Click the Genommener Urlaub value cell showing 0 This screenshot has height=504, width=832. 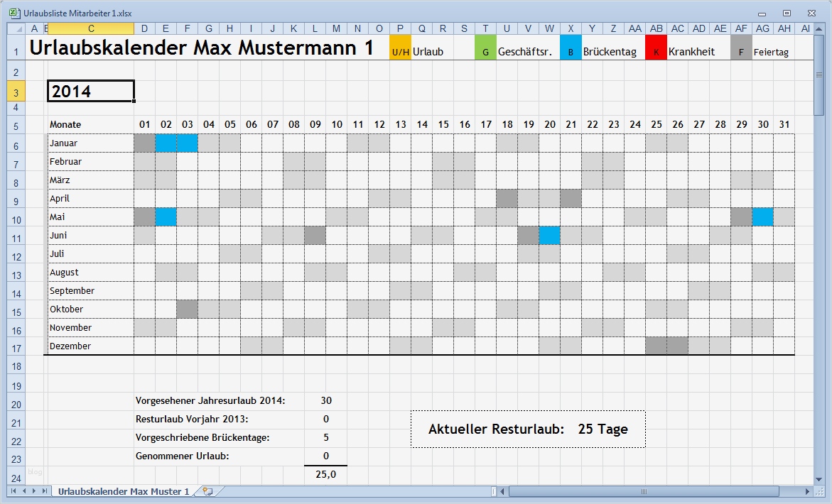click(325, 456)
